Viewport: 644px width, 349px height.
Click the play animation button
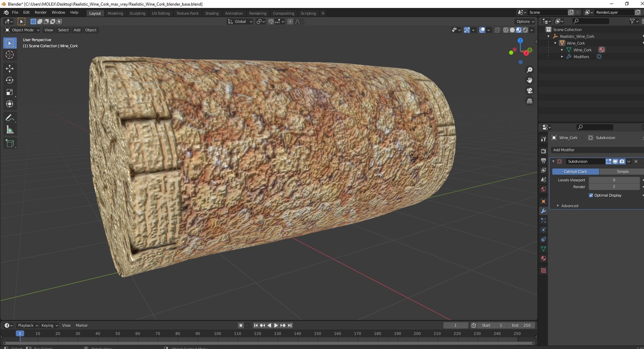[x=276, y=326]
